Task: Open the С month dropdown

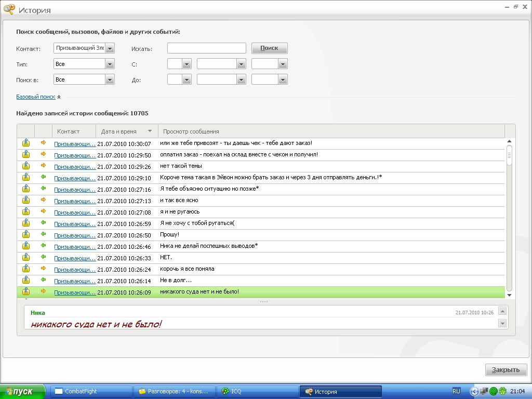Action: (x=241, y=64)
